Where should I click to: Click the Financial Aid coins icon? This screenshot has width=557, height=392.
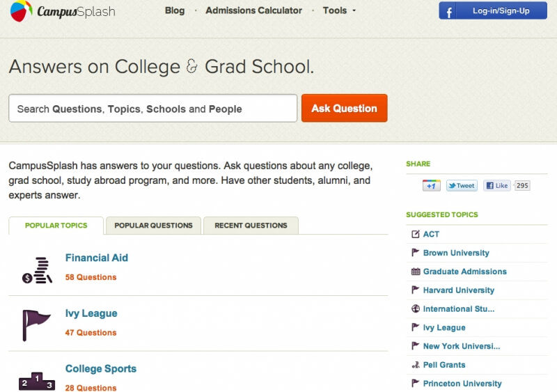[37, 270]
